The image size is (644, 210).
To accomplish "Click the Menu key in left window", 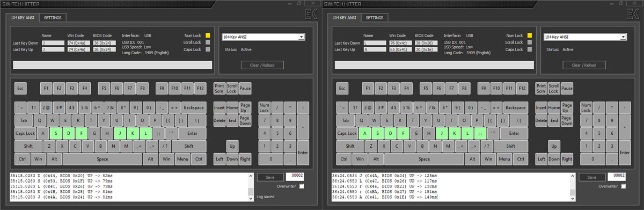I will click(x=182, y=159).
